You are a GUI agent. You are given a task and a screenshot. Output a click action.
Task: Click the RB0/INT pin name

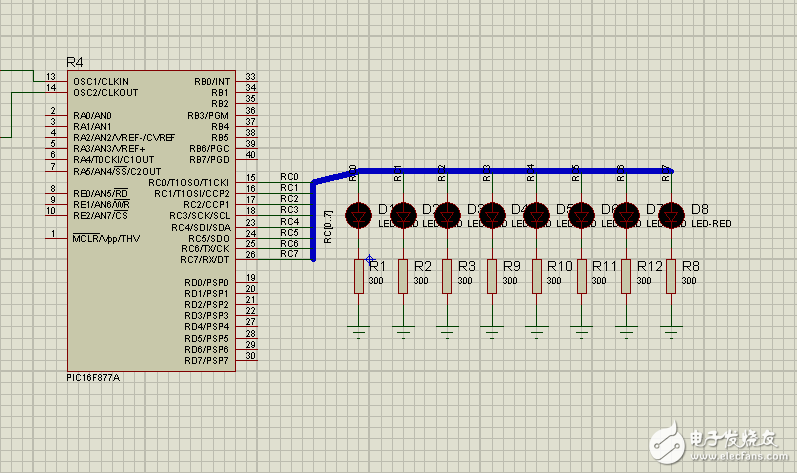point(212,81)
